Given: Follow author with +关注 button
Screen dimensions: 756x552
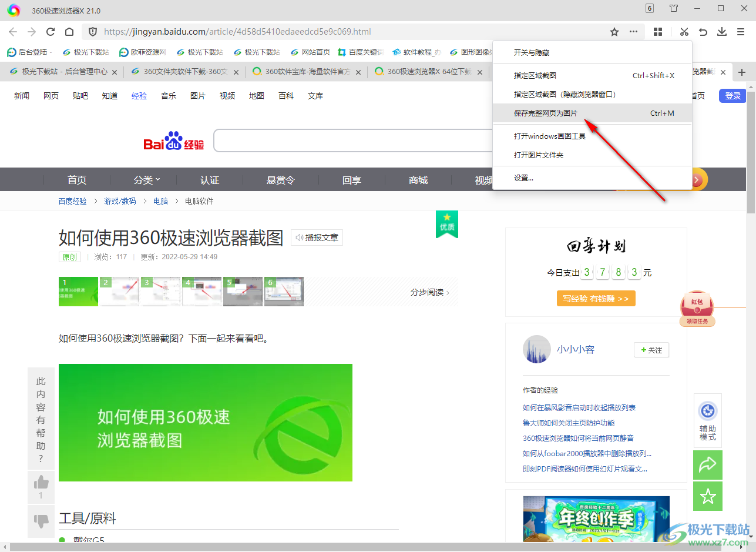Looking at the screenshot, I should (651, 350).
